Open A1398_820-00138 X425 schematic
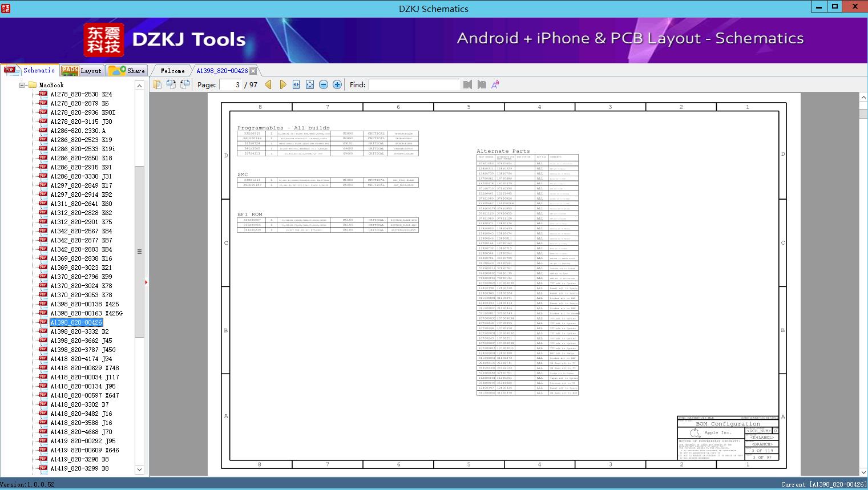The width and height of the screenshot is (868, 490). point(84,304)
